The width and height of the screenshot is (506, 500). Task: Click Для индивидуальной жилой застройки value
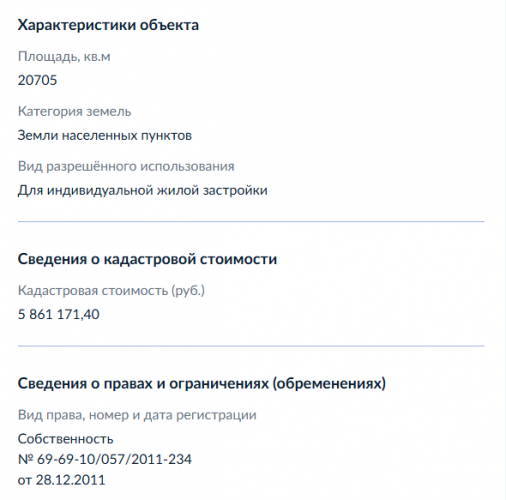pyautogui.click(x=143, y=190)
